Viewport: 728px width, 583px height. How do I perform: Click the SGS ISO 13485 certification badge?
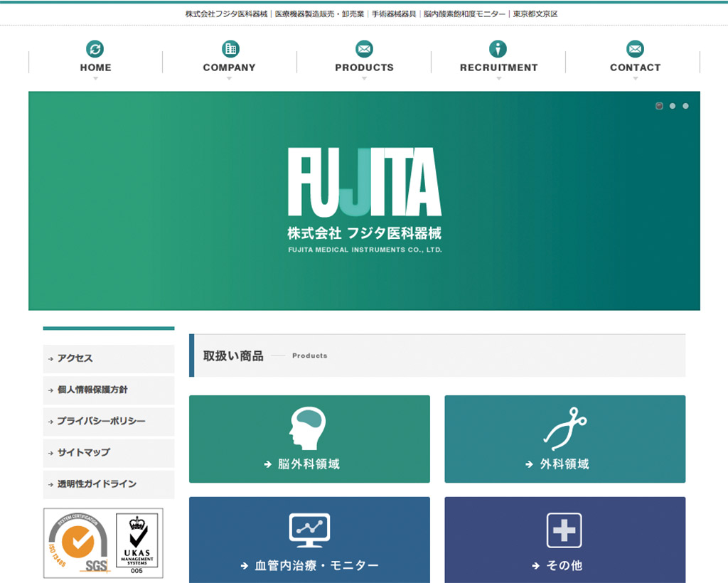pos(79,543)
